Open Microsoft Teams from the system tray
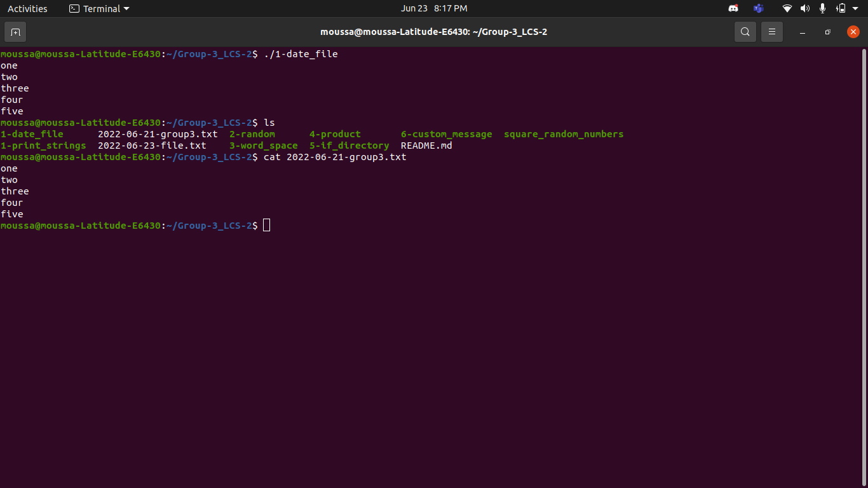 tap(757, 8)
